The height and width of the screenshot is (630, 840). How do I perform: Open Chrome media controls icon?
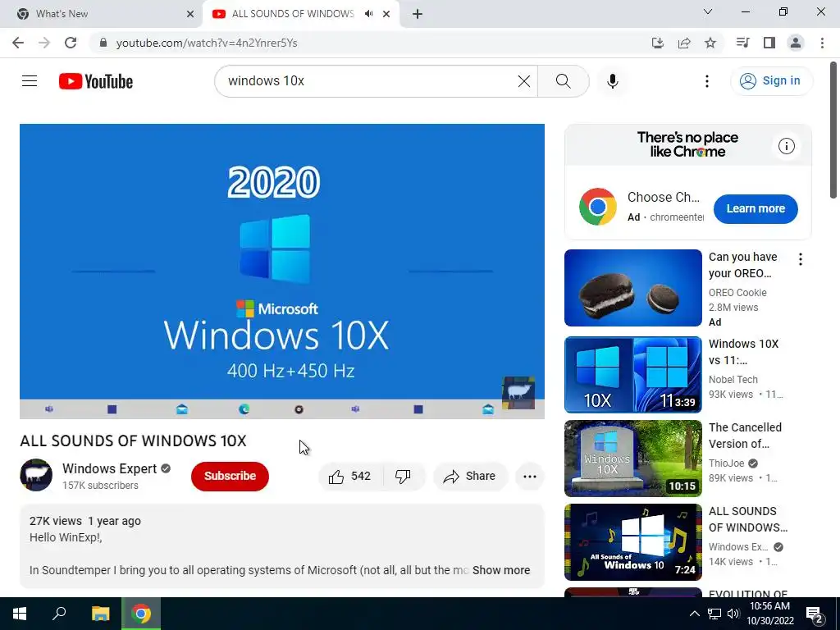tap(742, 43)
